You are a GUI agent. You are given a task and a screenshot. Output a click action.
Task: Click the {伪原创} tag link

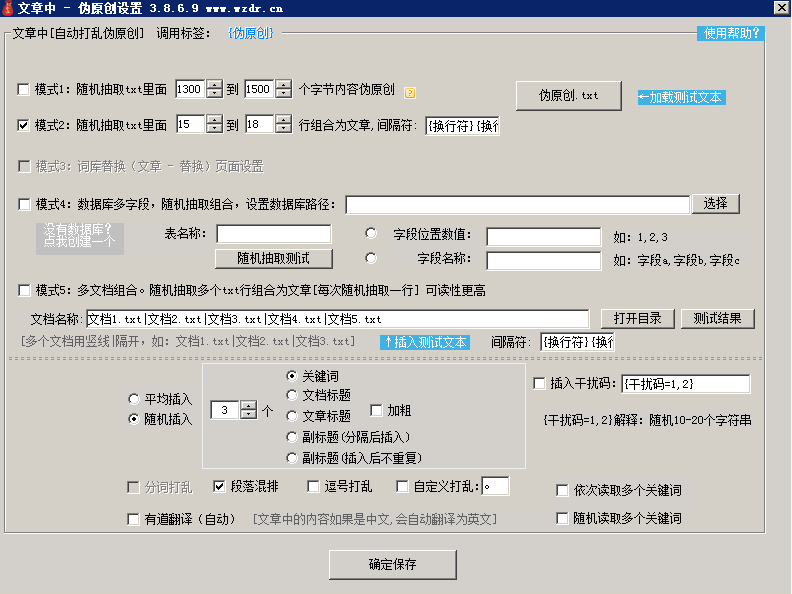tap(251, 33)
